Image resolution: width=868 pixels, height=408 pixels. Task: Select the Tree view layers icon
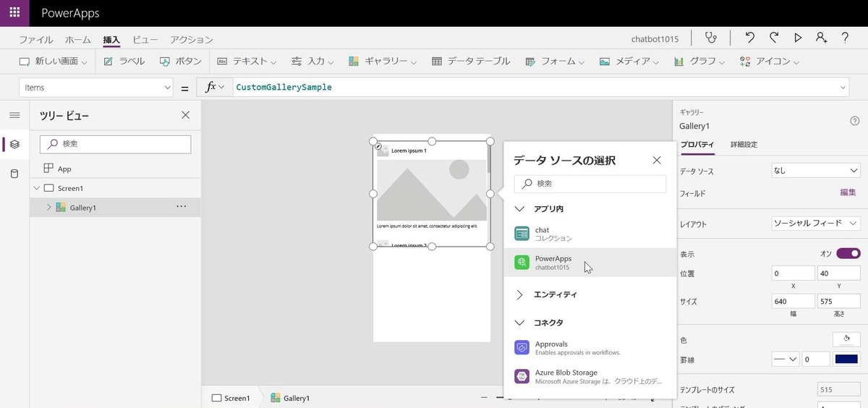14,144
